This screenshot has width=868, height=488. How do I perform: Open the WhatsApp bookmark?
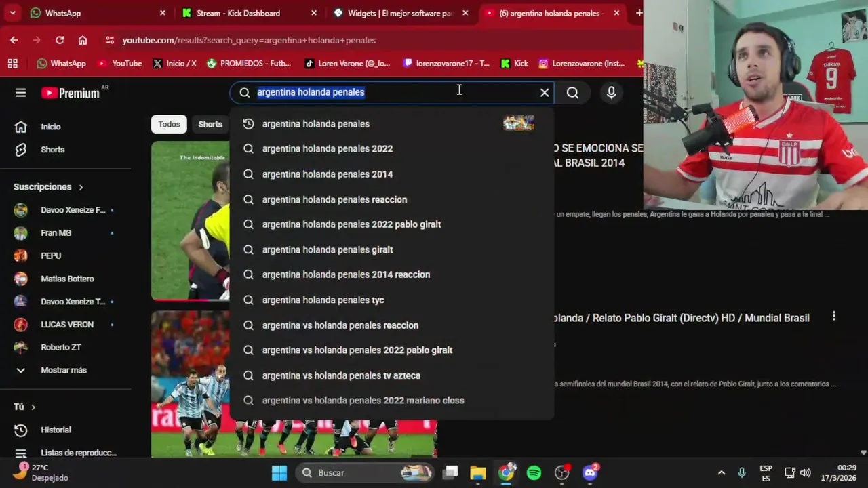(x=62, y=63)
